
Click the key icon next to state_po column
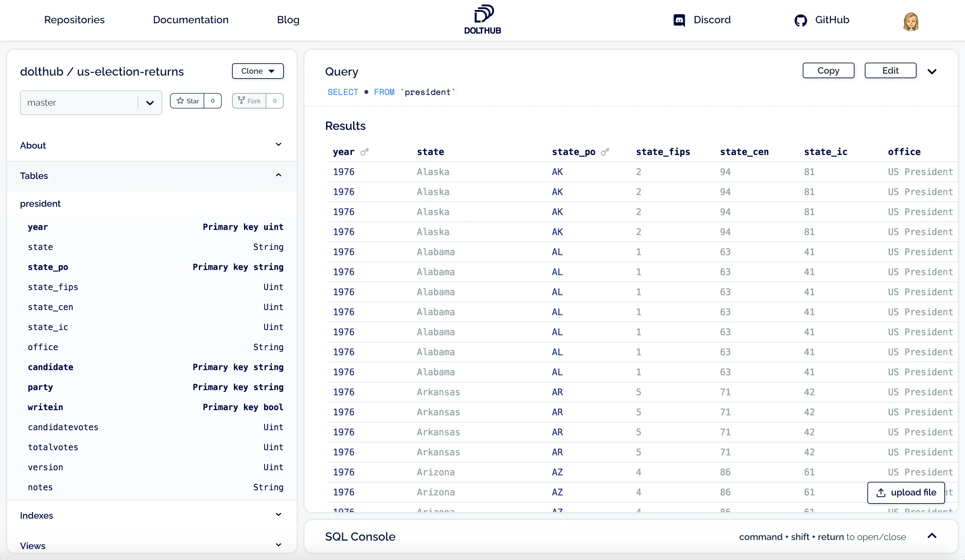coord(605,152)
